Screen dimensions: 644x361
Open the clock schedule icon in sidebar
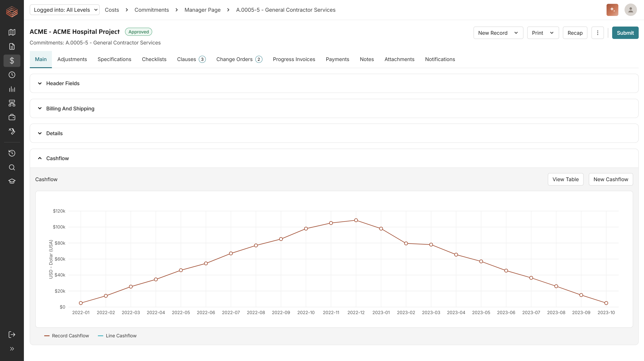[x=12, y=75]
